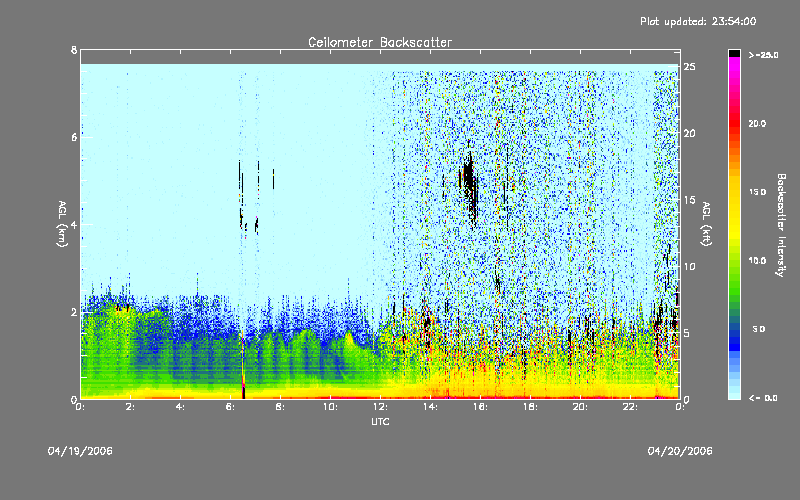Image resolution: width=800 pixels, height=500 pixels.
Task: Click the small black streak near 7:45 UTC
Action: [273, 179]
